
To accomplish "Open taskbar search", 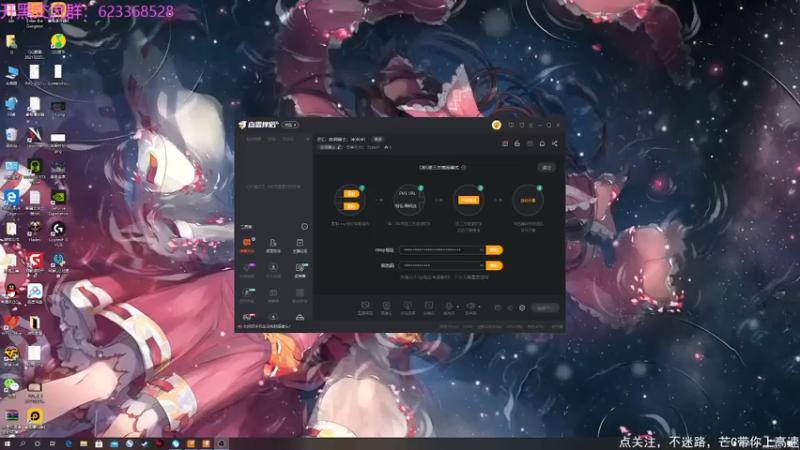I will click(x=22, y=444).
